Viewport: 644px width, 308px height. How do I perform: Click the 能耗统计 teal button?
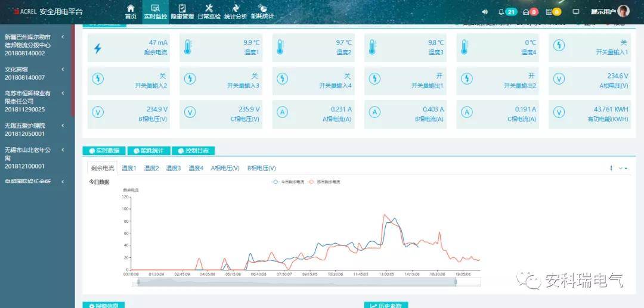click(148, 151)
